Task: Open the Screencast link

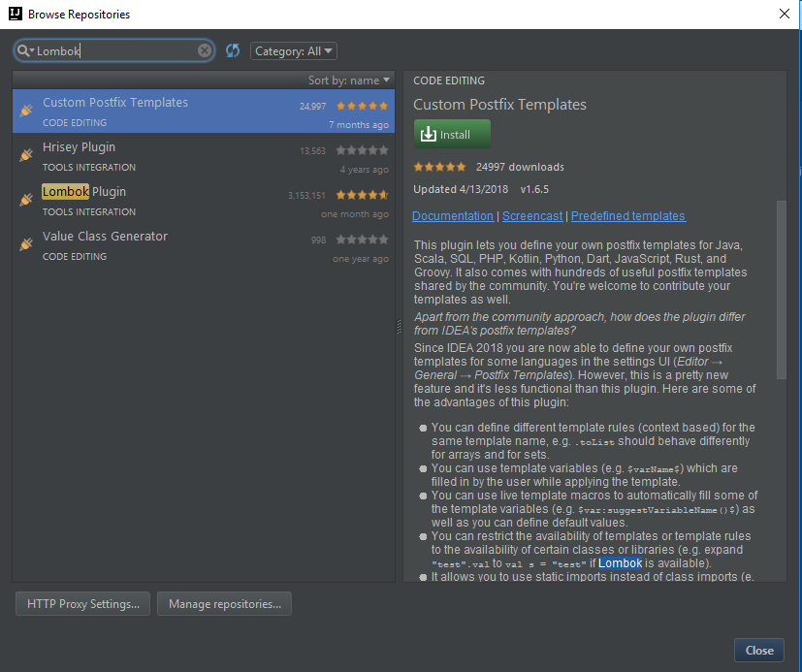Action: point(531,215)
